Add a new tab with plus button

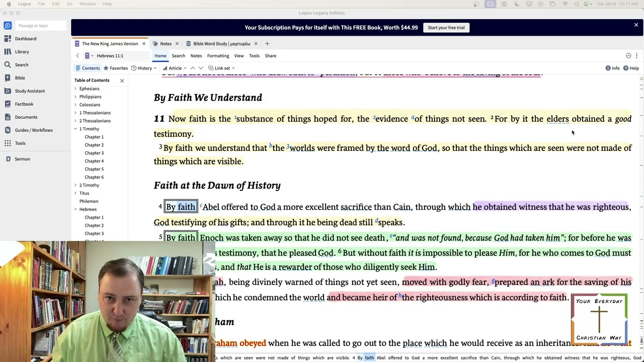click(267, 44)
